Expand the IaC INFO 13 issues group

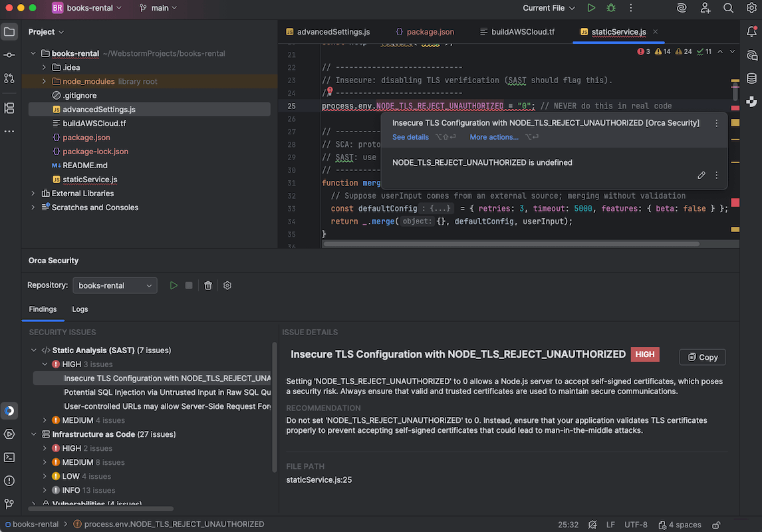tap(45, 490)
